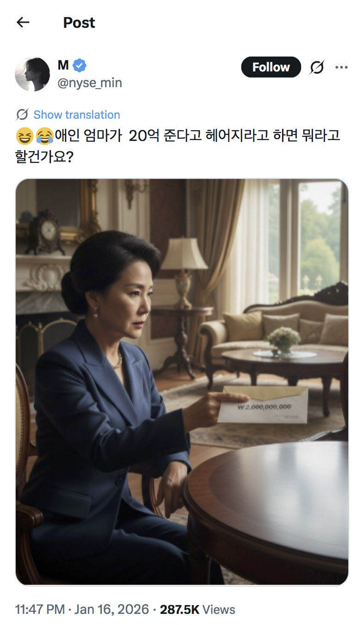
Task: Click the Post page heading
Action: pos(79,22)
